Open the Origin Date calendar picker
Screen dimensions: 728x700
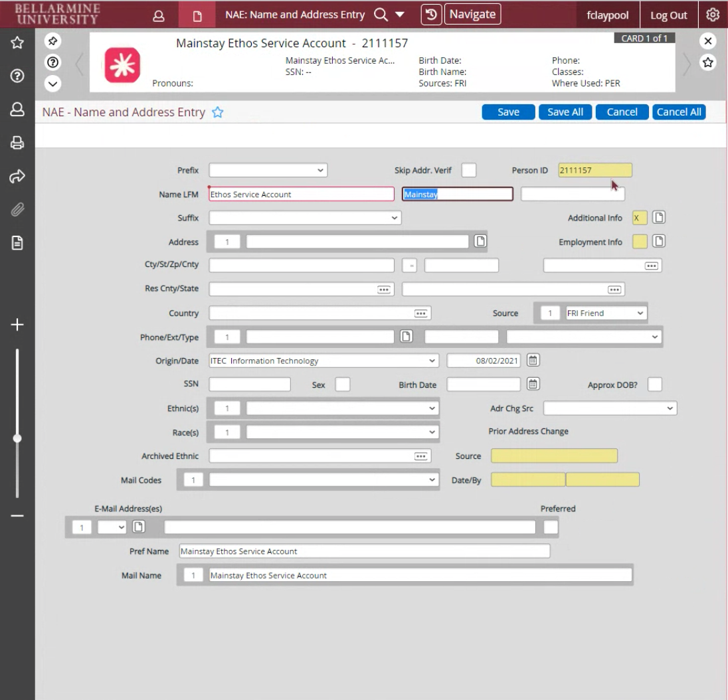[x=533, y=360]
